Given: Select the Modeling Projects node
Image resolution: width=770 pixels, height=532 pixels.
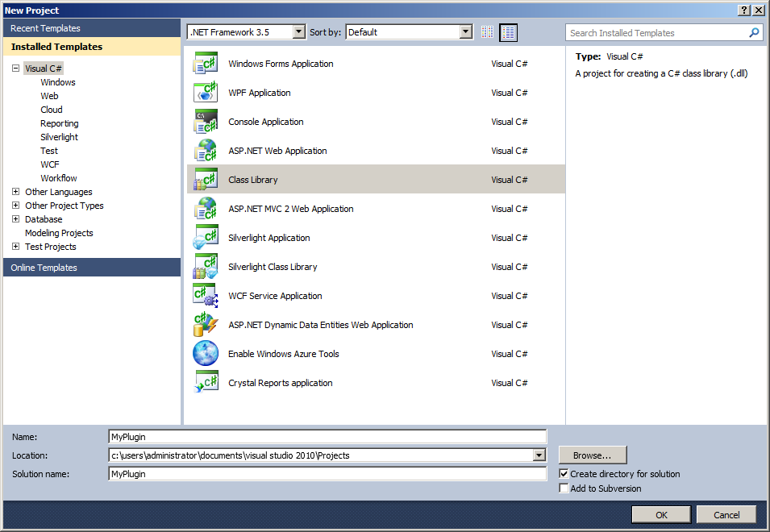Looking at the screenshot, I should 59,233.
